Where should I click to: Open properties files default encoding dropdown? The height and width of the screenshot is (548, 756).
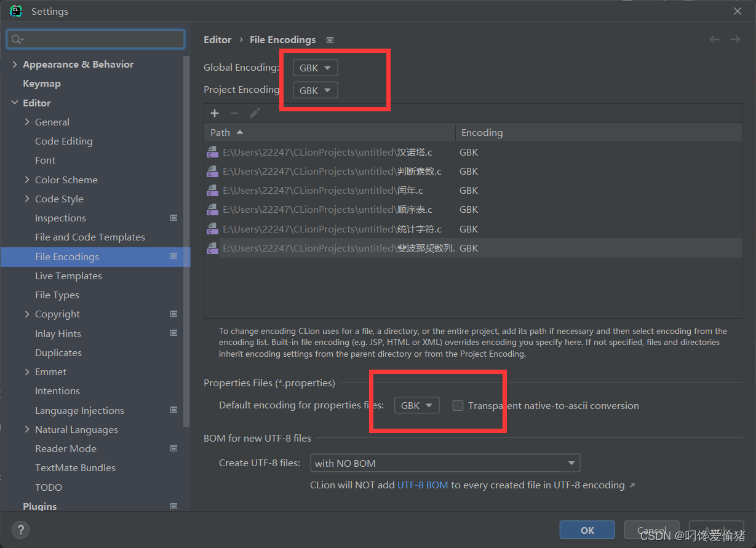(x=416, y=405)
